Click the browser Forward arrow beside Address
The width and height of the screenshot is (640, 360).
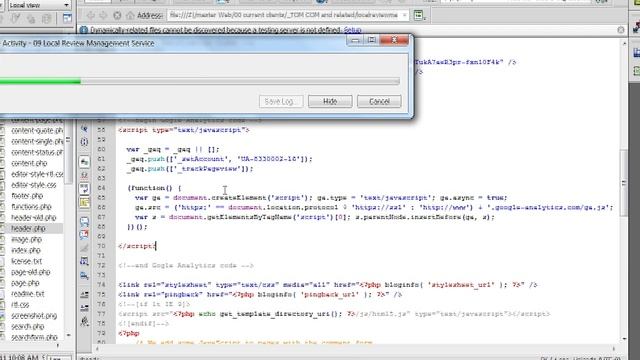coord(103,16)
